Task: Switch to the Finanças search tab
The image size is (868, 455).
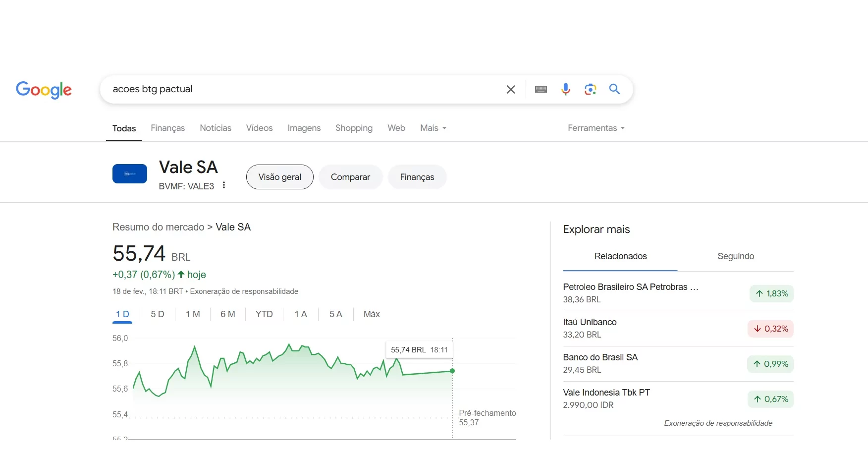Action: coord(167,128)
